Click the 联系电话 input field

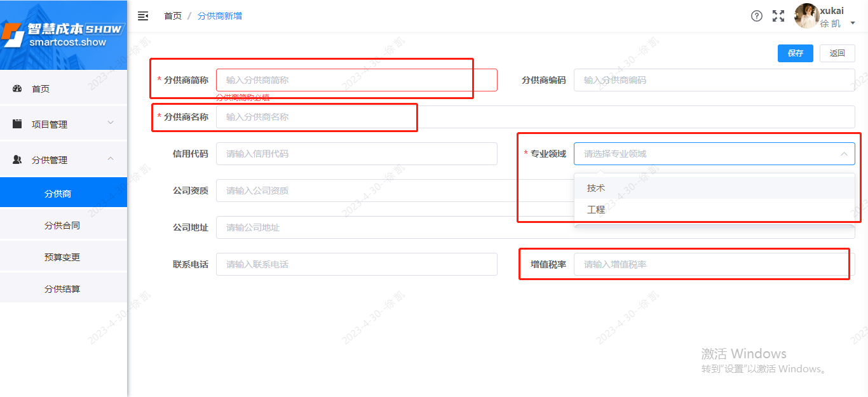coord(356,264)
